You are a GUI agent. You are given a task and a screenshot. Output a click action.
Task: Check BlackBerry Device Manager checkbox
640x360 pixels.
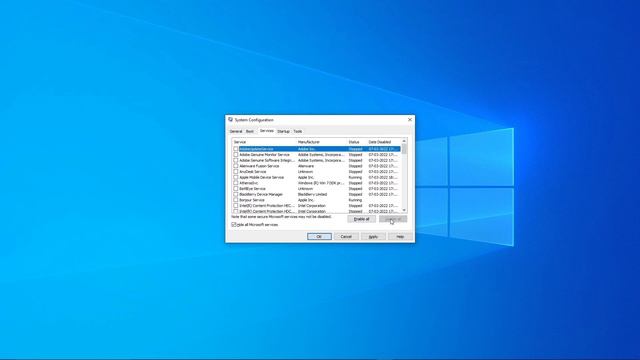(x=236, y=195)
